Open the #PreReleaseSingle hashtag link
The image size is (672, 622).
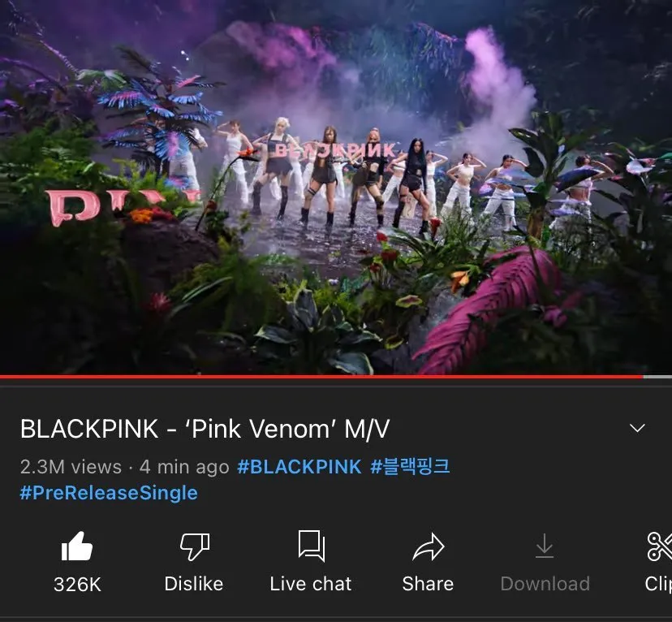[109, 493]
